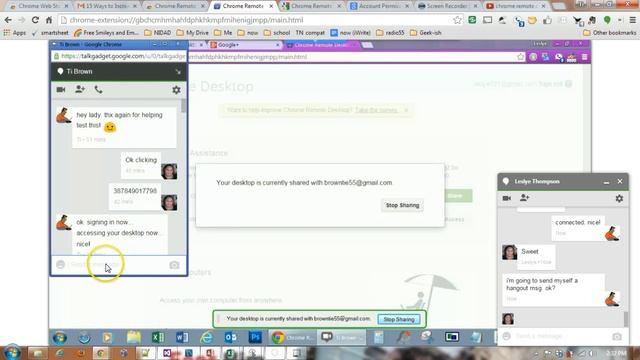Switch to 15 Ways to Increase Gmail tab
This screenshot has width=640, height=360.
tap(106, 6)
